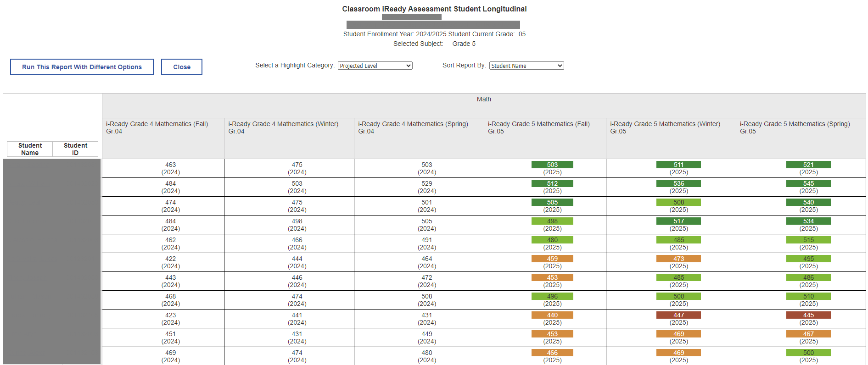Select the score 462 cell

point(163,243)
